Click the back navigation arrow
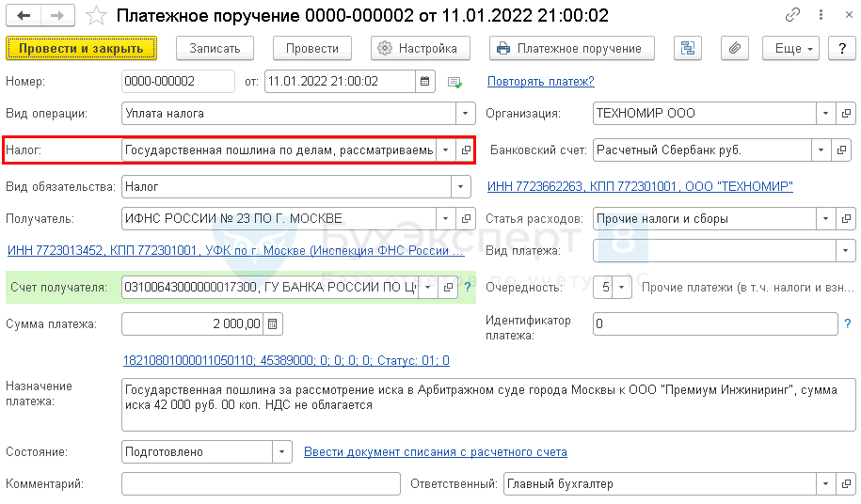Image resolution: width=861 pixels, height=504 pixels. pyautogui.click(x=24, y=16)
